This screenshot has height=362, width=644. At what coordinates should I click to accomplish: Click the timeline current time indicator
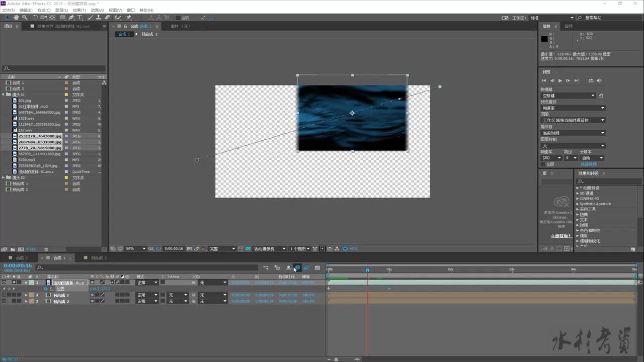pos(367,270)
